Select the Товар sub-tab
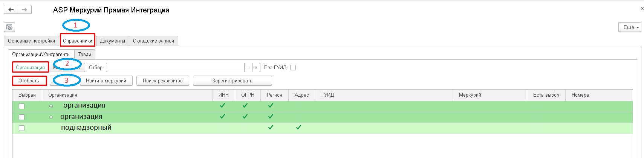 point(85,54)
